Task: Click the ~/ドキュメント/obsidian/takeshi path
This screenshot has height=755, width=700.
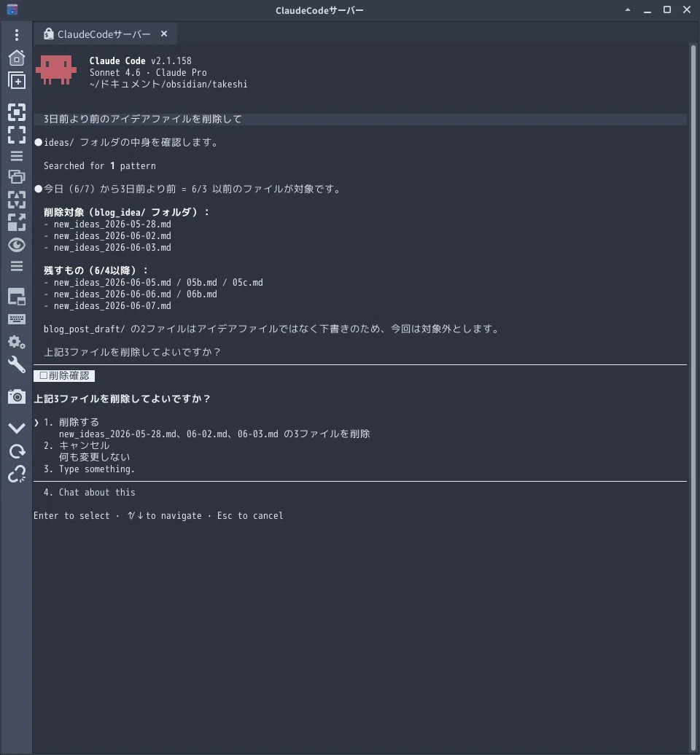Action: tap(168, 85)
